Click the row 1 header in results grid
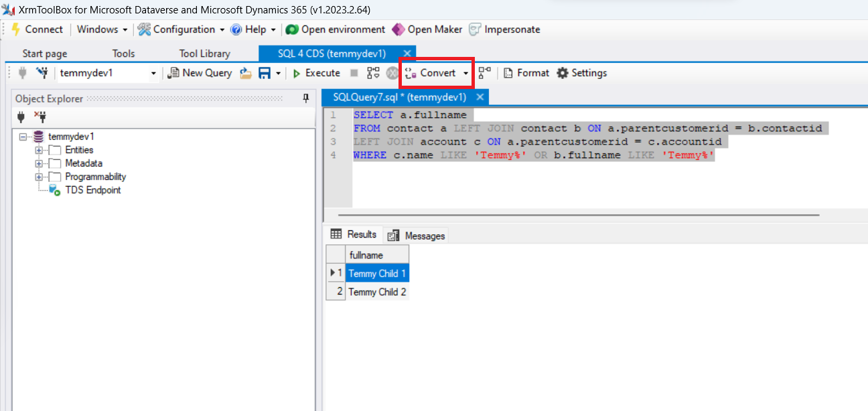Screen dimensions: 868x411 point(336,274)
